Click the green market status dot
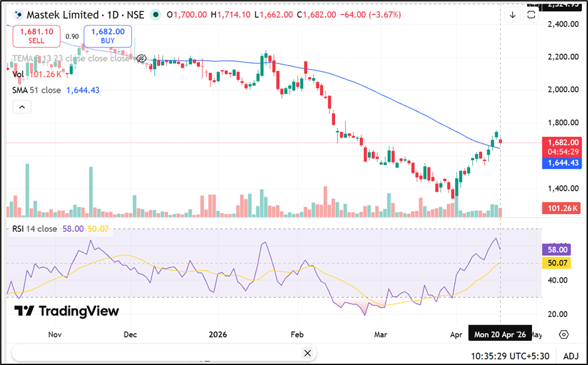 [x=154, y=14]
